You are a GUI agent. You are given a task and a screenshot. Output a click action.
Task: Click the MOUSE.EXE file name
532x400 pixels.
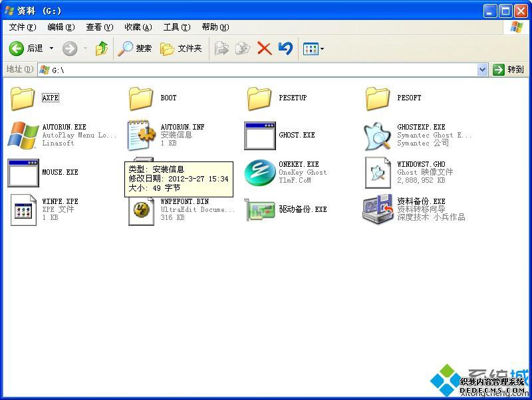[60, 172]
